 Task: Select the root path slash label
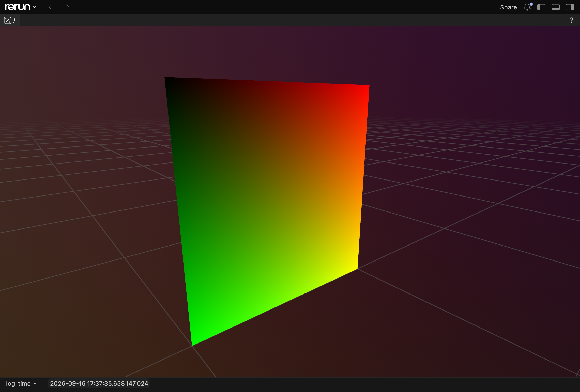[x=14, y=20]
